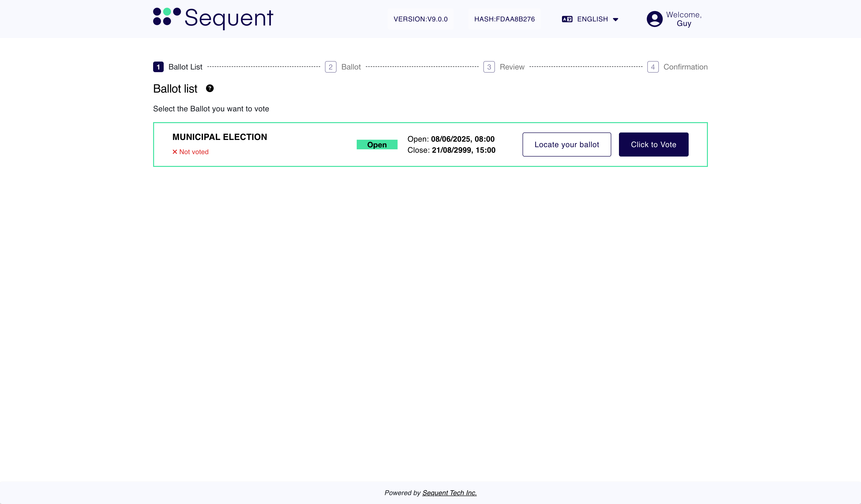
Task: Click the Municipal Election title
Action: click(x=220, y=137)
